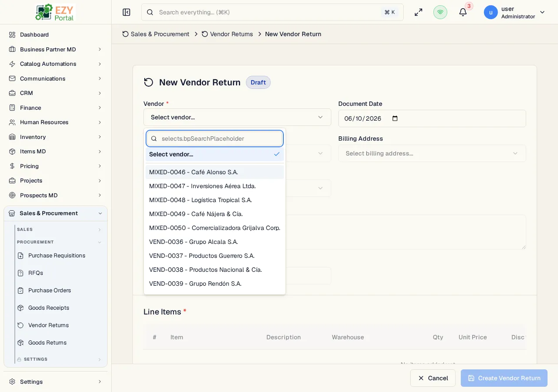Screen dimensions: 558x392
Task: Click the Catalog Automations lightning icon
Action: pyautogui.click(x=12, y=64)
